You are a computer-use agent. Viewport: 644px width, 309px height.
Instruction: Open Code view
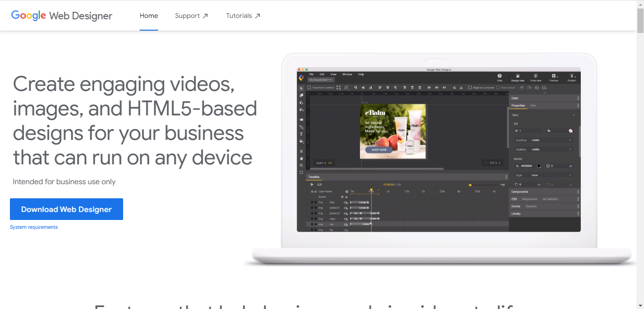click(535, 76)
